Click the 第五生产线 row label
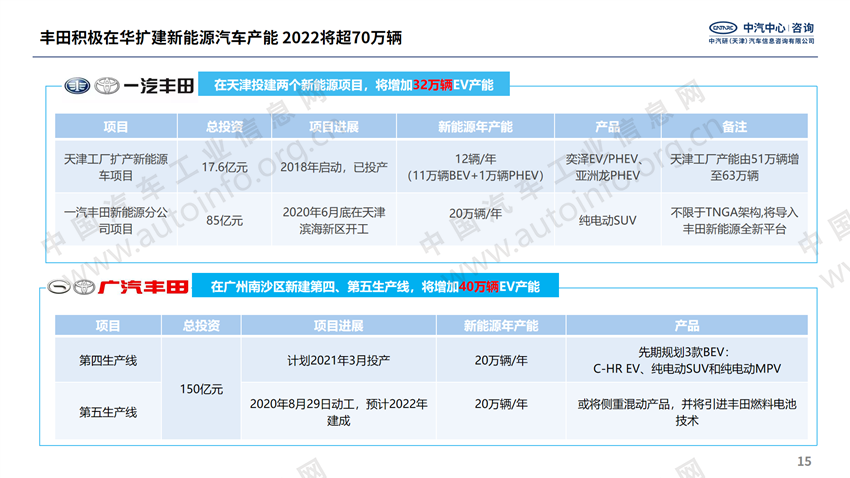Screen dimensions: 850x478 coord(108,412)
